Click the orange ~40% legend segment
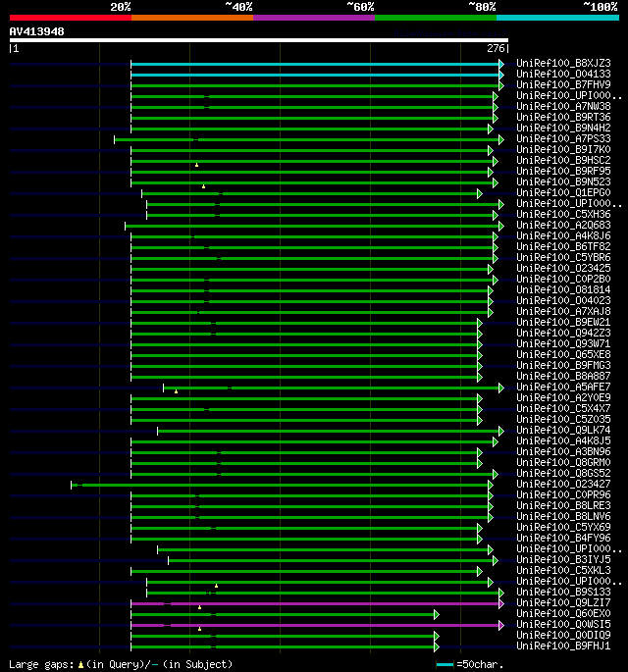 (192, 18)
